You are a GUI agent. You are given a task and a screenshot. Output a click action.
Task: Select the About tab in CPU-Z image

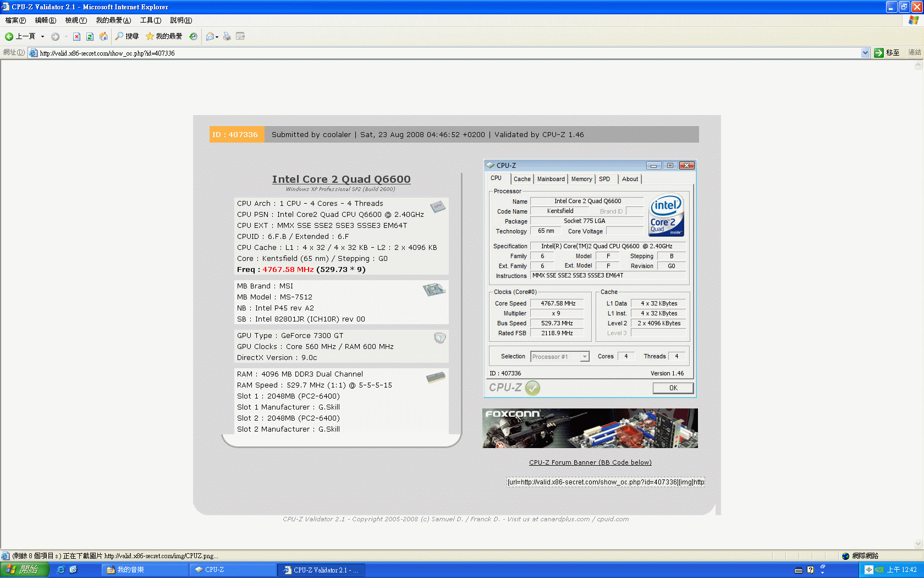pyautogui.click(x=630, y=179)
